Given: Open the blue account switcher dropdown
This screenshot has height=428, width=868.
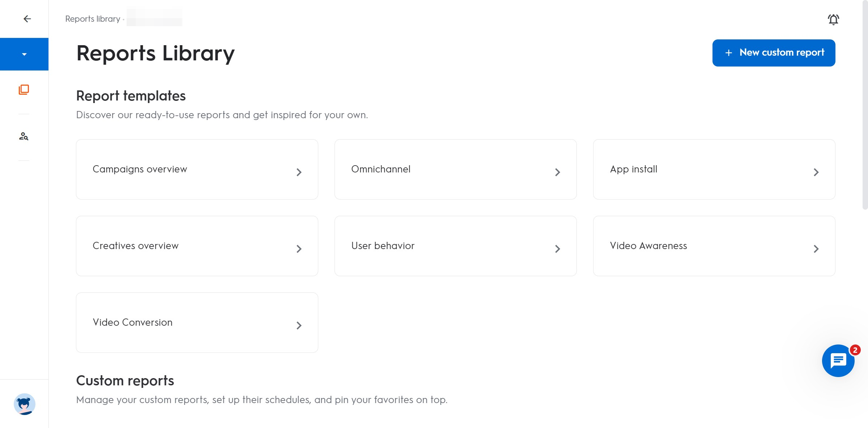Looking at the screenshot, I should click(24, 54).
